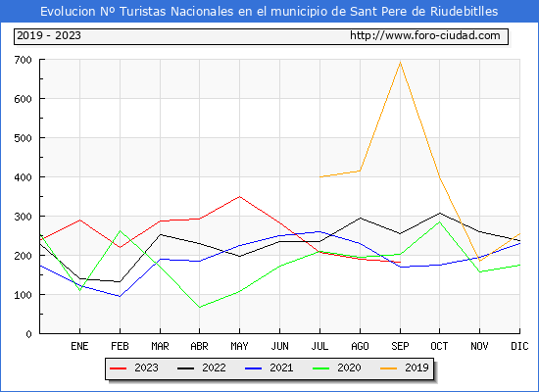Click the red 2023 legend line swatch
539x392 pixels.
click(x=118, y=368)
